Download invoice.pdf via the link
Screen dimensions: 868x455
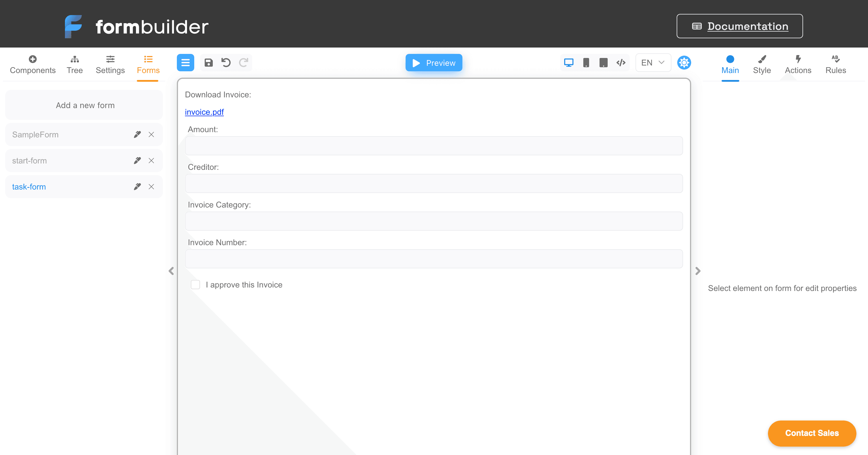coord(204,112)
